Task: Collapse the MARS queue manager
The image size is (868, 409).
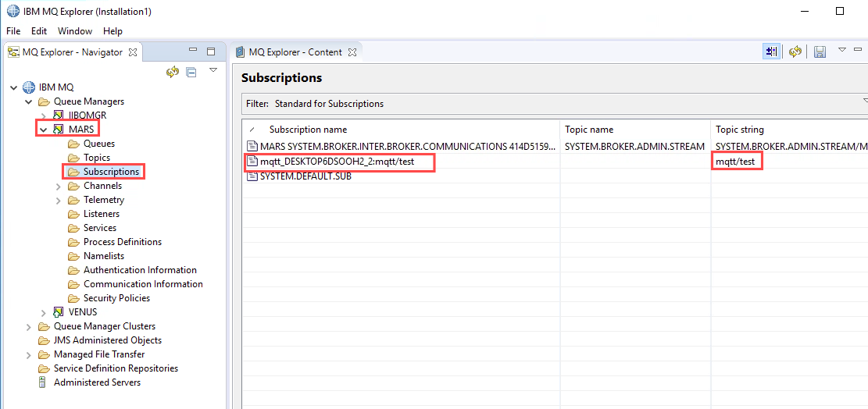Action: pos(43,130)
